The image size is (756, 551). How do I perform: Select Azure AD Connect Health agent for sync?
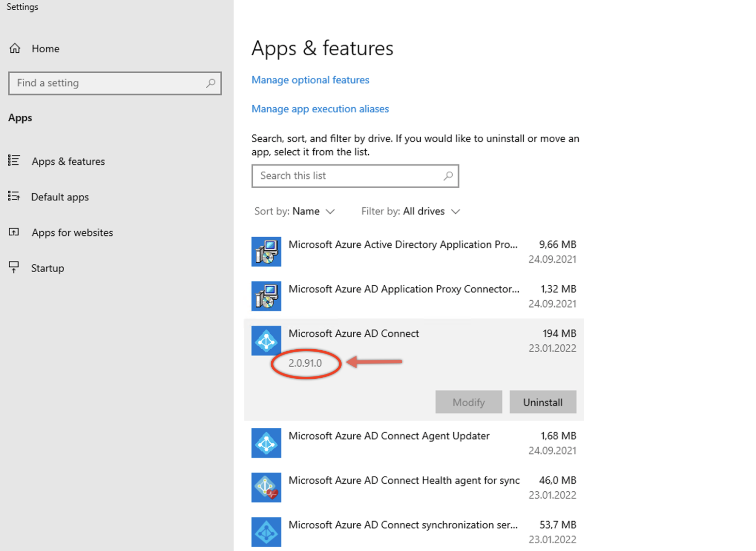pos(414,487)
